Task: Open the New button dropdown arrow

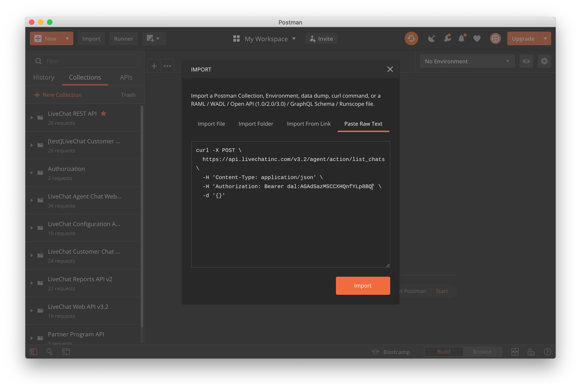Action: tap(67, 38)
